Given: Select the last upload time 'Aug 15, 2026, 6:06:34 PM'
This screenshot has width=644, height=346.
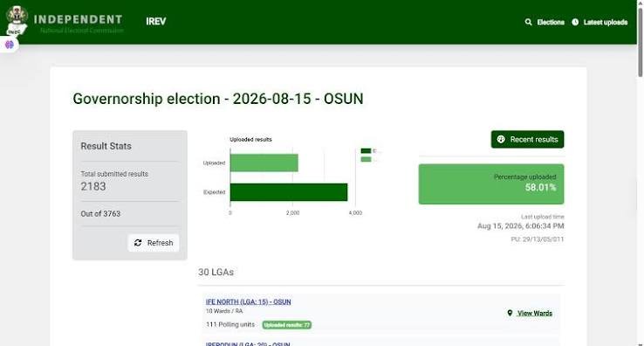Looking at the screenshot, I should pyautogui.click(x=520, y=226).
